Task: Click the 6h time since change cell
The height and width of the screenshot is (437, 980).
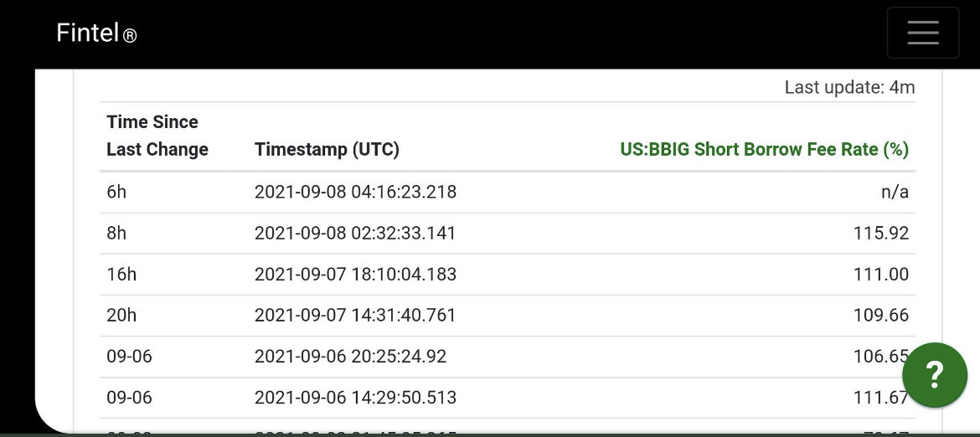Action: pos(116,193)
